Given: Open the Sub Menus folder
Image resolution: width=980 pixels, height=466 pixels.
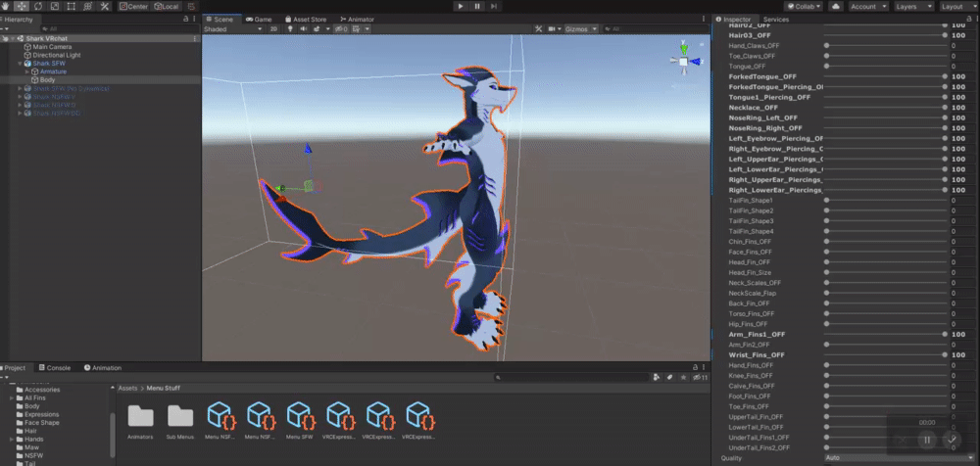Looking at the screenshot, I should coord(180,421).
